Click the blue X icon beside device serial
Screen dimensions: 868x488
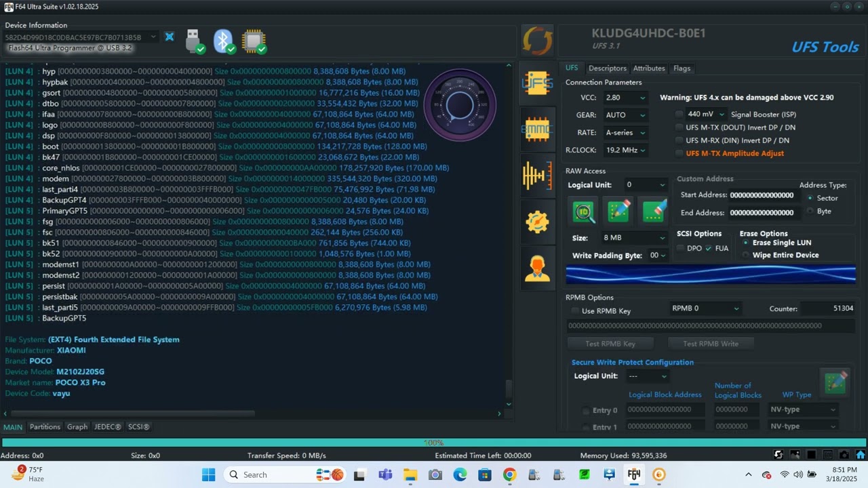(x=170, y=37)
